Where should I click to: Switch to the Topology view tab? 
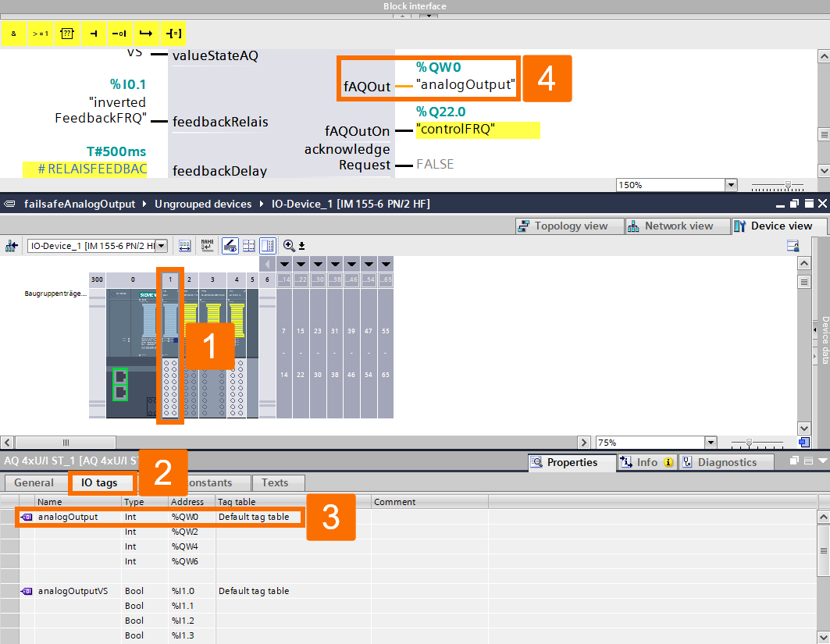(x=569, y=226)
